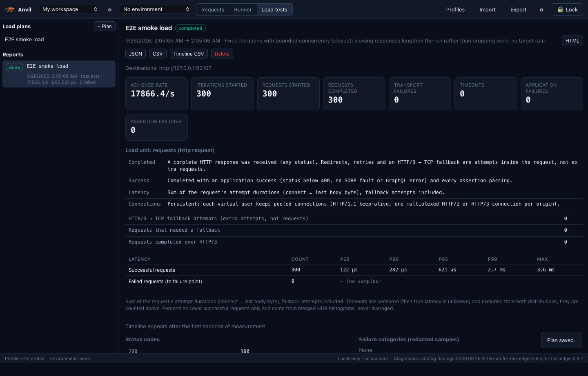Add a new load plan with + Plan
Image resolution: width=588 pixels, height=376 pixels.
(105, 26)
